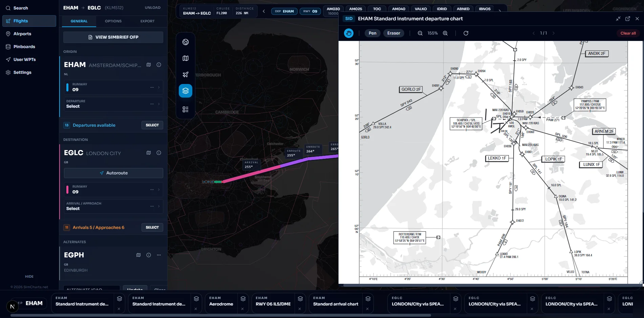Click layers icon on Aerodrome chart card
Image resolution: width=644 pixels, height=318 pixels.
click(x=243, y=299)
